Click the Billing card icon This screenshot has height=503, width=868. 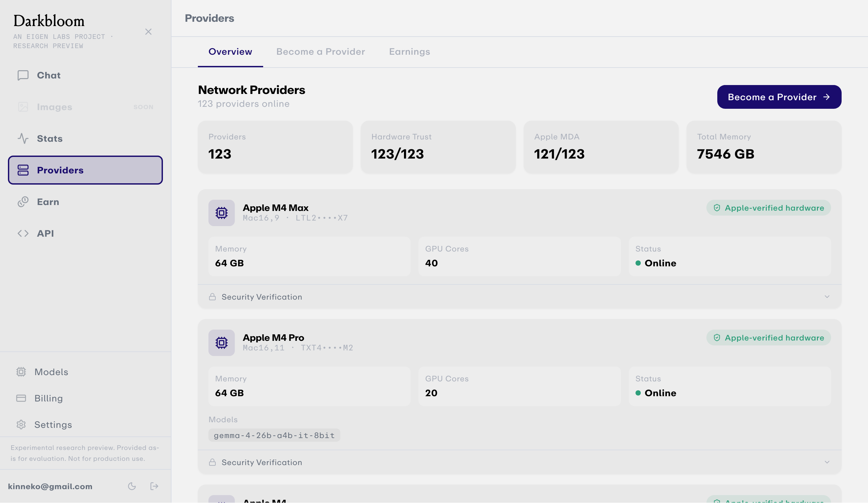(21, 399)
